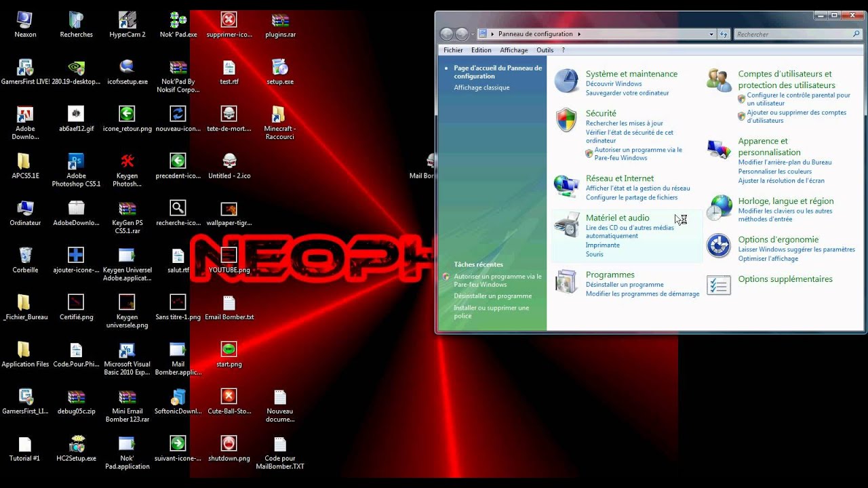
Task: Click the refresh button beside address bar
Action: tap(724, 34)
